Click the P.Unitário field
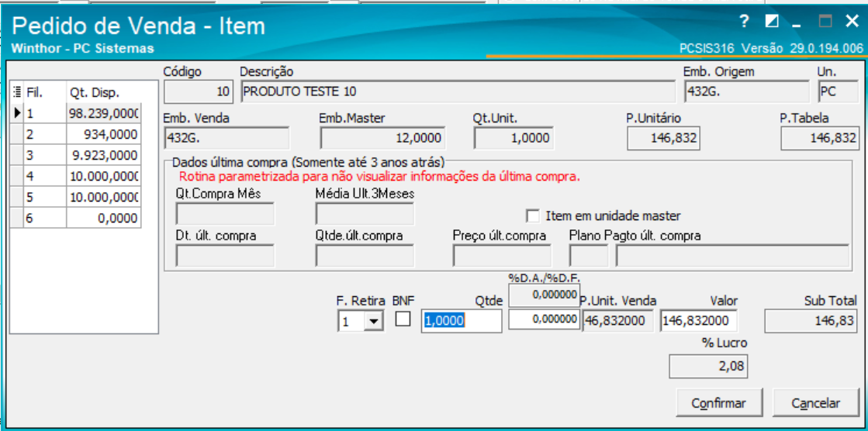868x431 pixels. pos(664,138)
